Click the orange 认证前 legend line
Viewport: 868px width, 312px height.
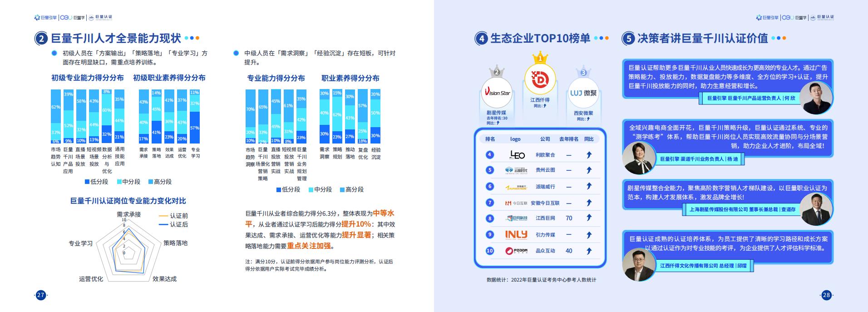[163, 216]
